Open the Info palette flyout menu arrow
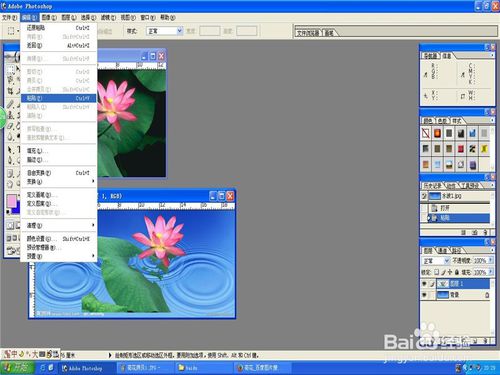This screenshot has width=500, height=375. pos(492,55)
